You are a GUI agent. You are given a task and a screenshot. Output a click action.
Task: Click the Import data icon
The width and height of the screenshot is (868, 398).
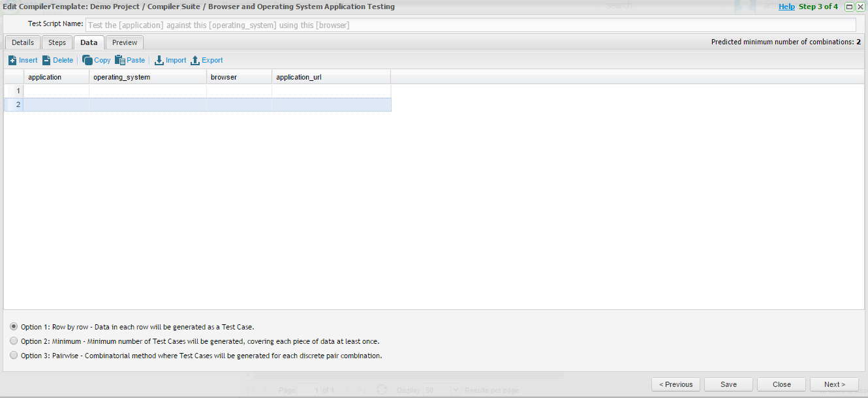click(x=159, y=60)
